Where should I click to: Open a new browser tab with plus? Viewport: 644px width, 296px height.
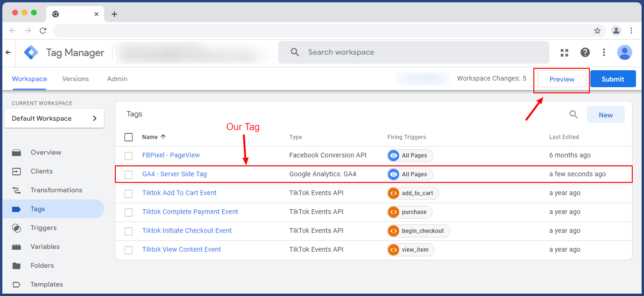pos(114,14)
